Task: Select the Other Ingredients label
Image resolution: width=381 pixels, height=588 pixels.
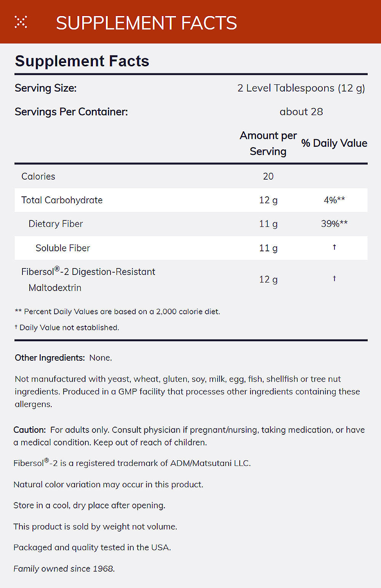Action: tap(50, 358)
